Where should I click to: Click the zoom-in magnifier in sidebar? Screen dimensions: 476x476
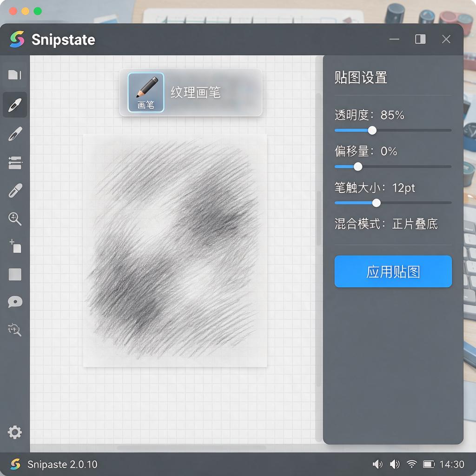(14, 218)
